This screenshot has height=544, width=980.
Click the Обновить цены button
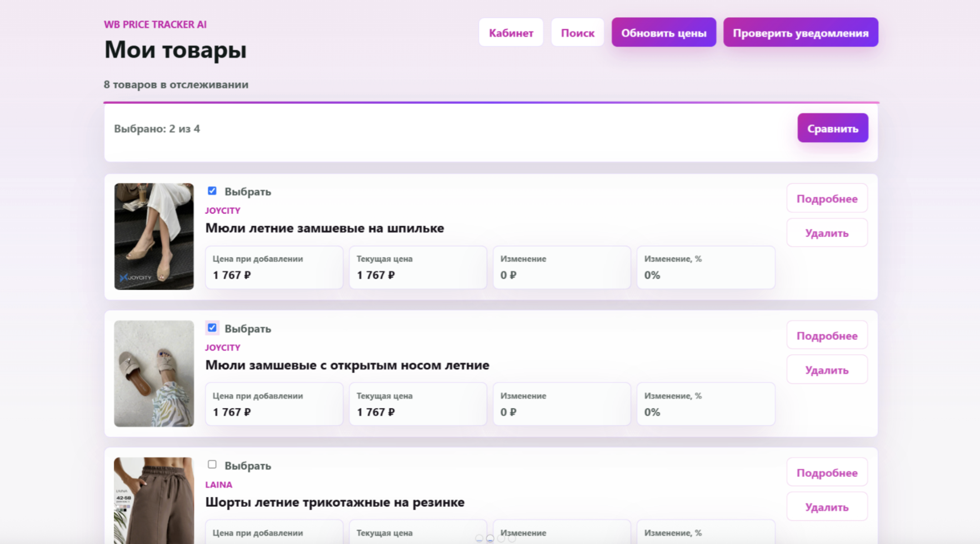point(664,33)
